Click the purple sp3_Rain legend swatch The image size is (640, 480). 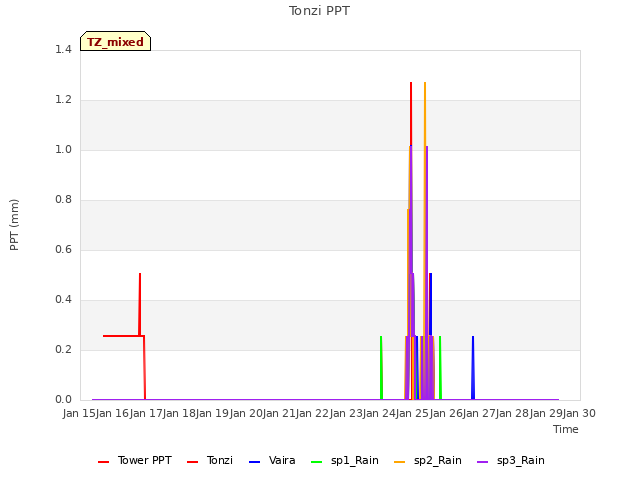482,462
